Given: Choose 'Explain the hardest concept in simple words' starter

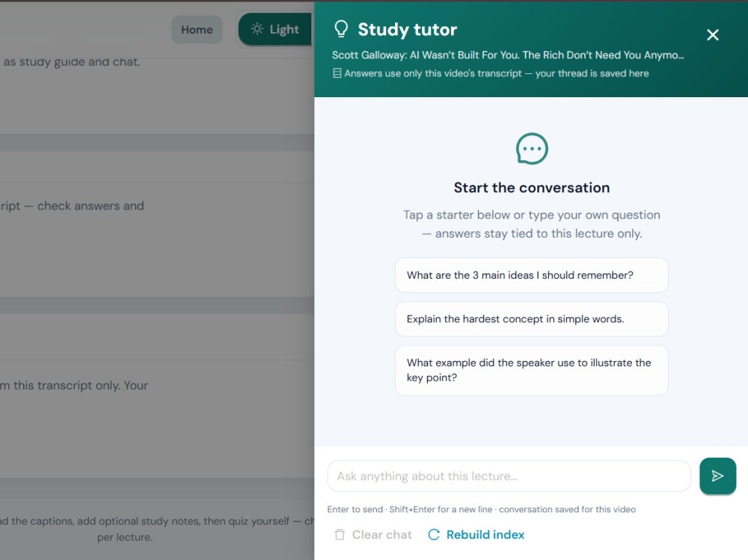Looking at the screenshot, I should (531, 319).
